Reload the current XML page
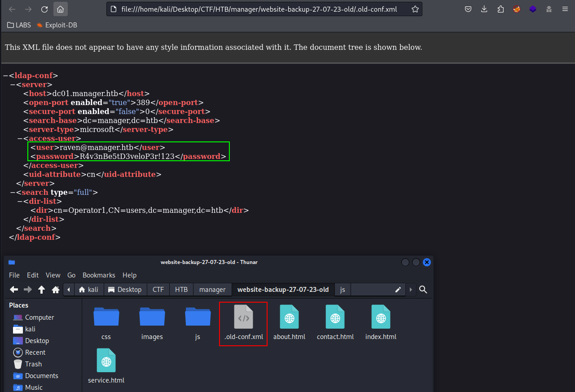The height and width of the screenshot is (392, 575). point(44,9)
